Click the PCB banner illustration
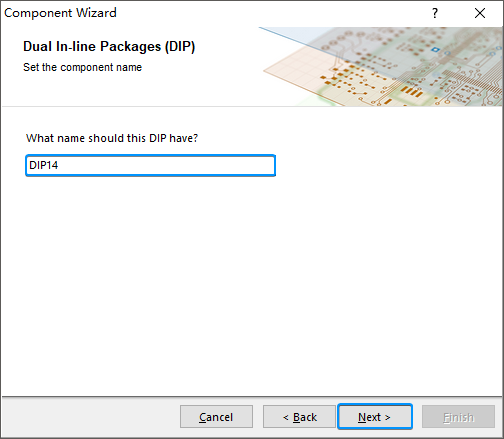Screen dimensions: 504x439 [x=381, y=67]
